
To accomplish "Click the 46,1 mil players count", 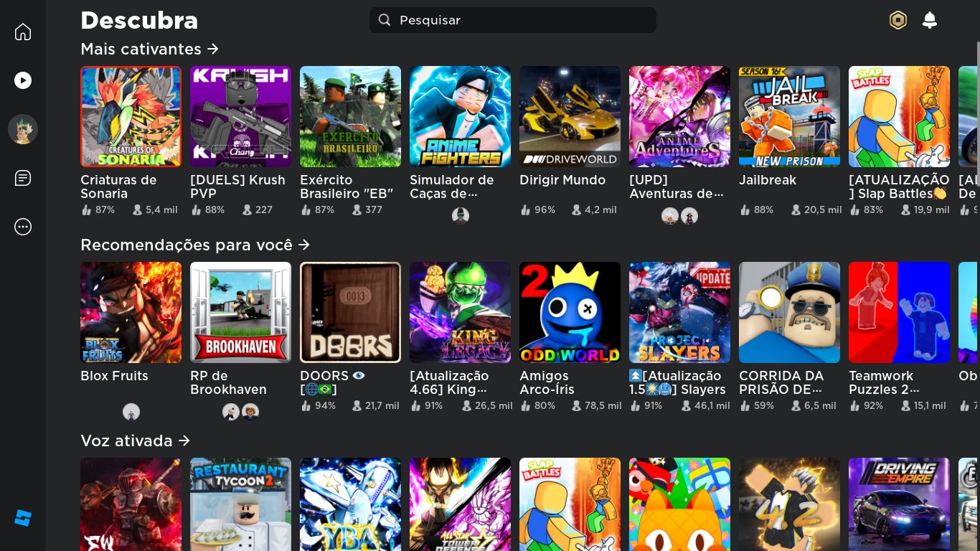I will pyautogui.click(x=705, y=406).
